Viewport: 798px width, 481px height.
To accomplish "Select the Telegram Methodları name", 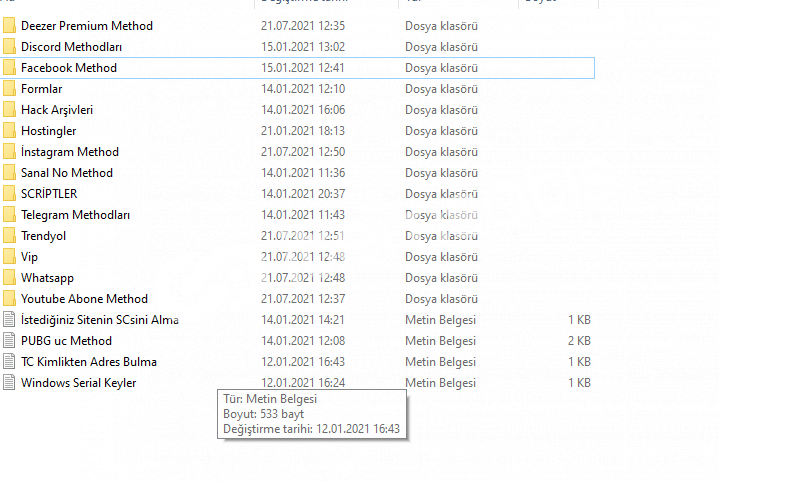I will (x=75, y=215).
